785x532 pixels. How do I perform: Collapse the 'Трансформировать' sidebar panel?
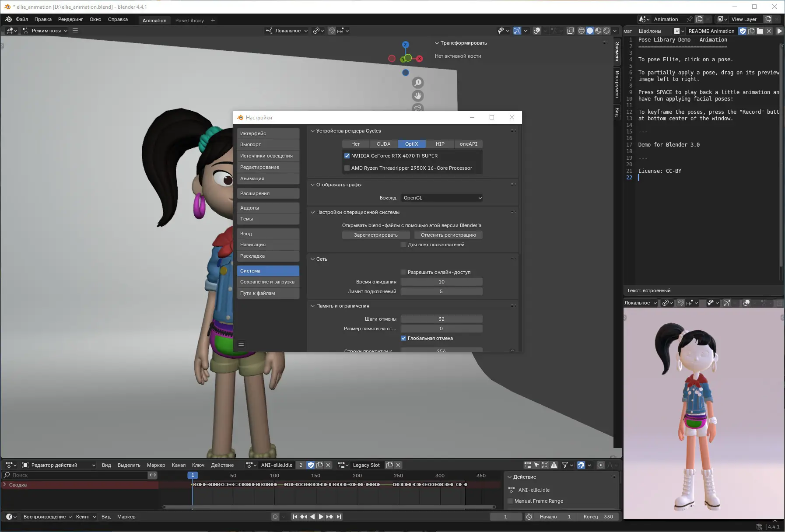point(437,43)
